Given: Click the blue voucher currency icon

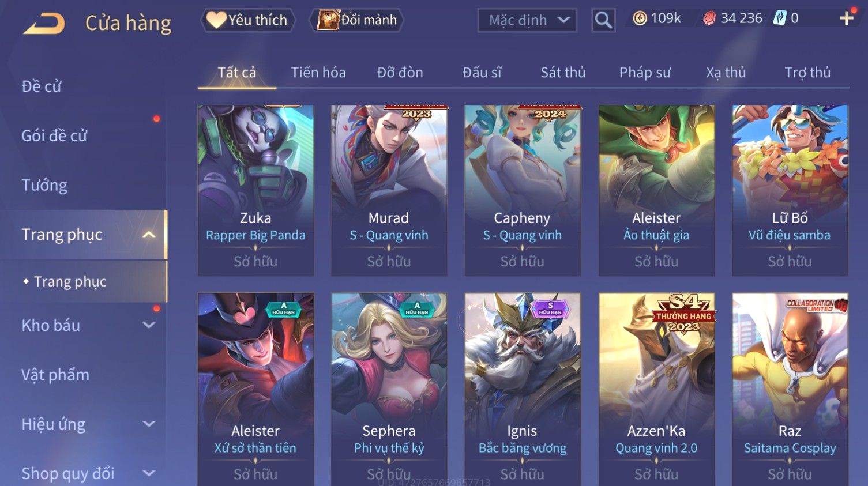Looking at the screenshot, I should coord(780,18).
